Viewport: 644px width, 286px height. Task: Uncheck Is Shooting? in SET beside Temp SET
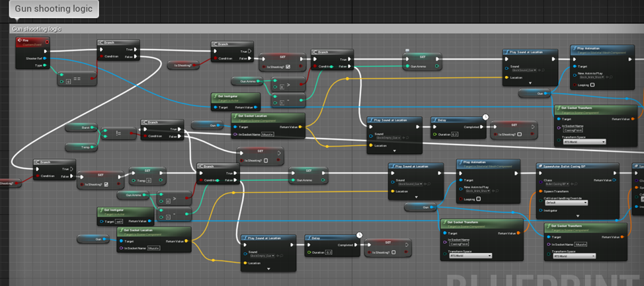click(106, 184)
